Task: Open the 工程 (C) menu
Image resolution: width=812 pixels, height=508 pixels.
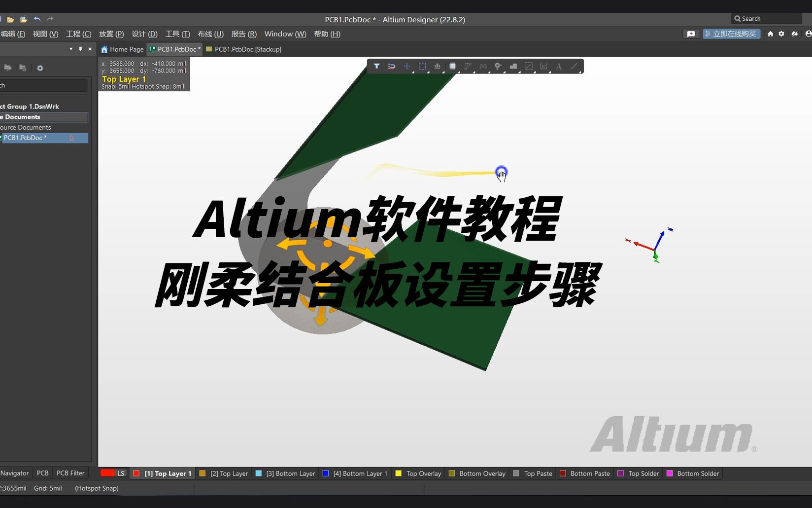Action: pos(79,34)
